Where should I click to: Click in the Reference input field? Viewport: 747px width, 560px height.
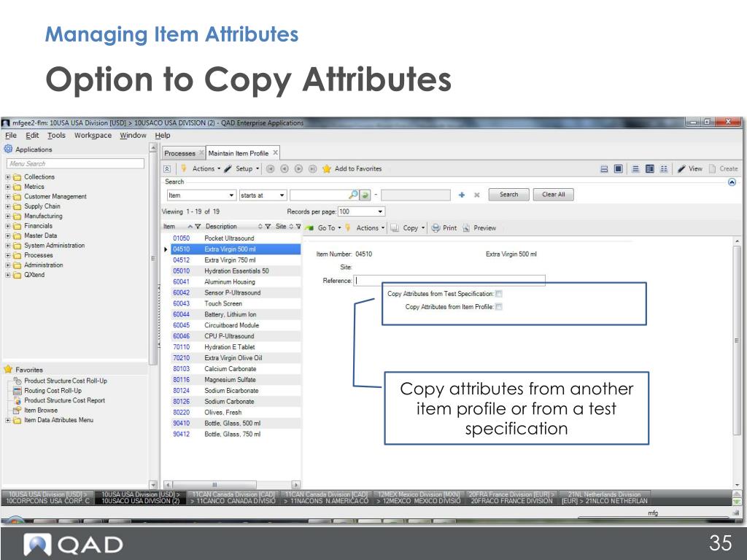(x=449, y=281)
